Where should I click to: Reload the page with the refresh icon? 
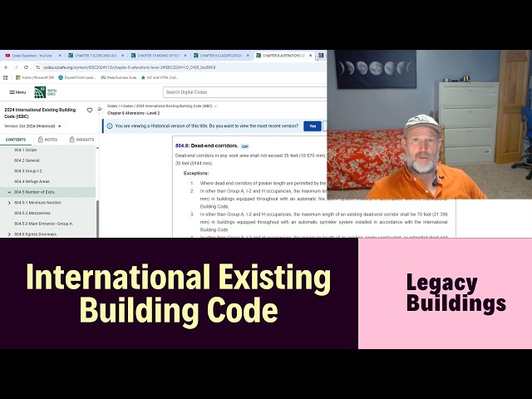point(26,67)
